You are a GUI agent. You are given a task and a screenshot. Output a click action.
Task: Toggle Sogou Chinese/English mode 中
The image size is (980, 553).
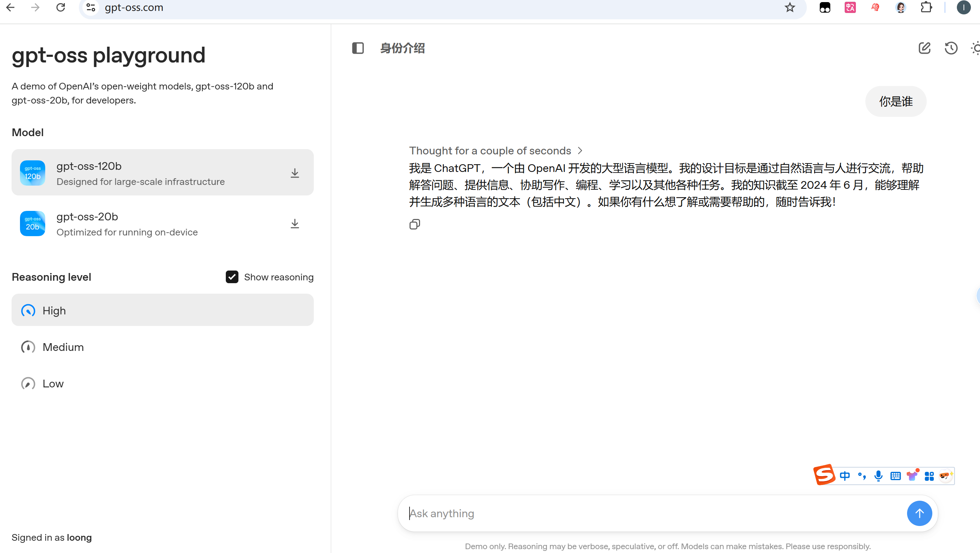pos(845,476)
